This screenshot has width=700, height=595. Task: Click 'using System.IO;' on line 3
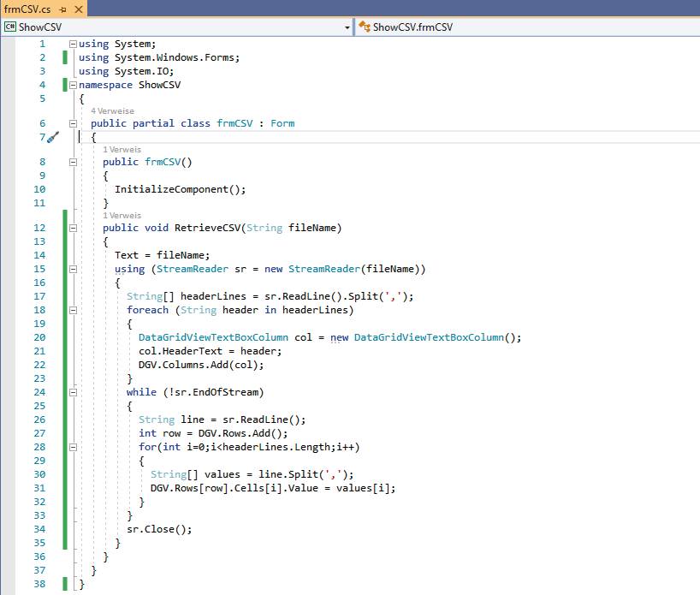click(x=127, y=71)
